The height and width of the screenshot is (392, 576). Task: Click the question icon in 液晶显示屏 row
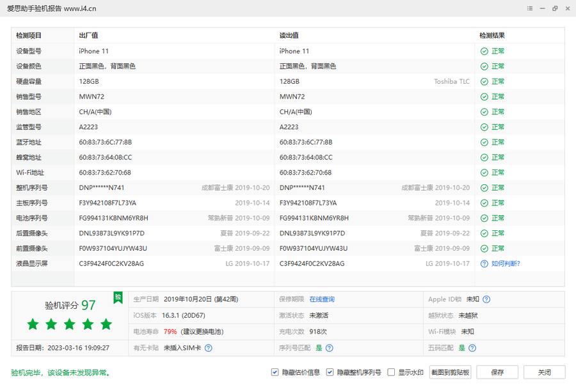coord(484,263)
